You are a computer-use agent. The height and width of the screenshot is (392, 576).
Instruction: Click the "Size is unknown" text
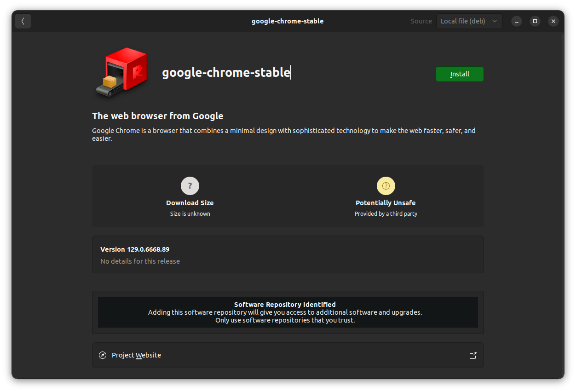point(190,214)
